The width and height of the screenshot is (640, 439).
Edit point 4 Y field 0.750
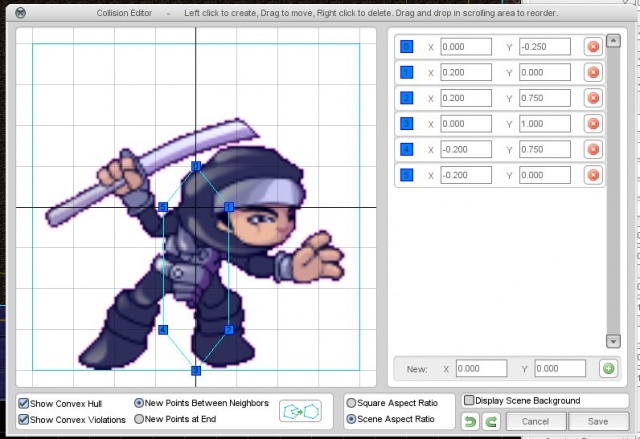coord(545,149)
